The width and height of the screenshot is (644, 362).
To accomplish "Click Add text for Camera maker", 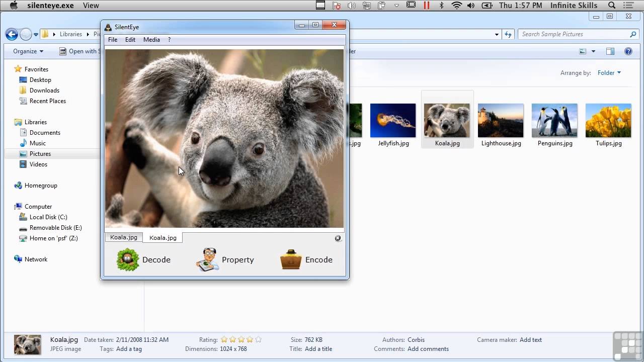I will coord(531,340).
